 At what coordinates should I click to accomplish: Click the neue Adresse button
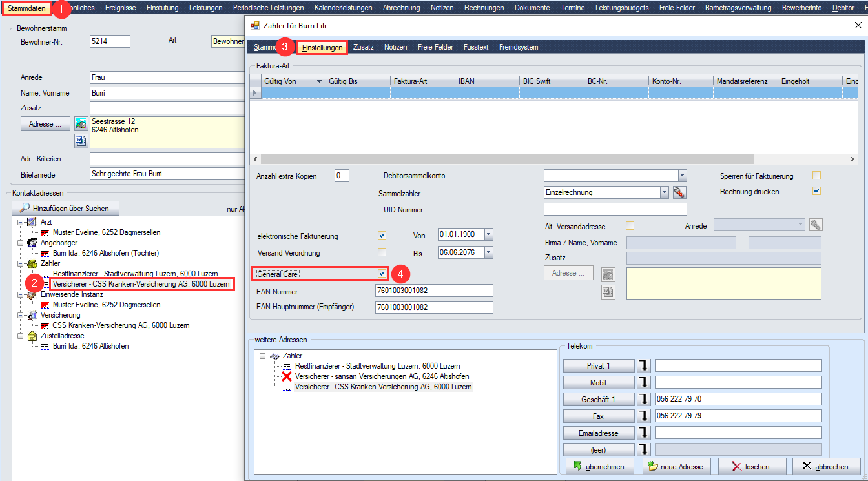(676, 466)
